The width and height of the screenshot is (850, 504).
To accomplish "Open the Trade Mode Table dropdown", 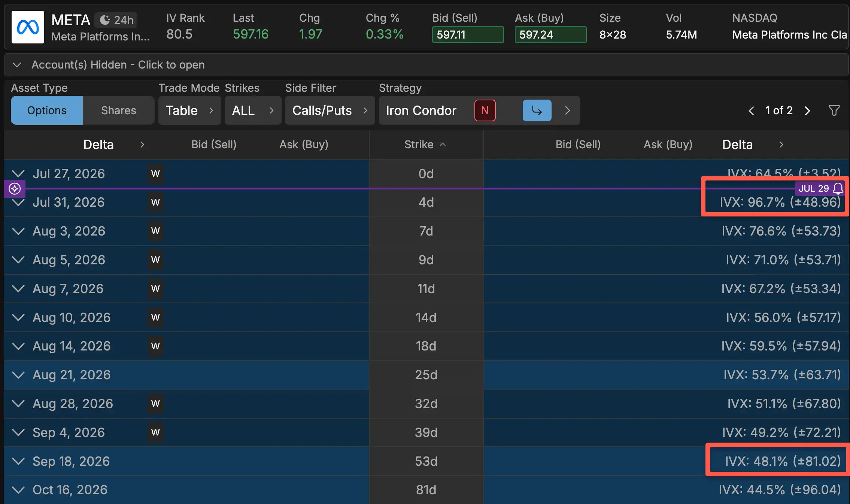I will pyautogui.click(x=189, y=110).
